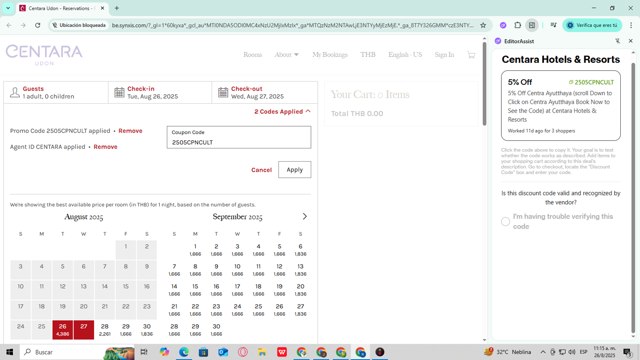This screenshot has width=640, height=360.
Task: Reload the page
Action: 38,25
